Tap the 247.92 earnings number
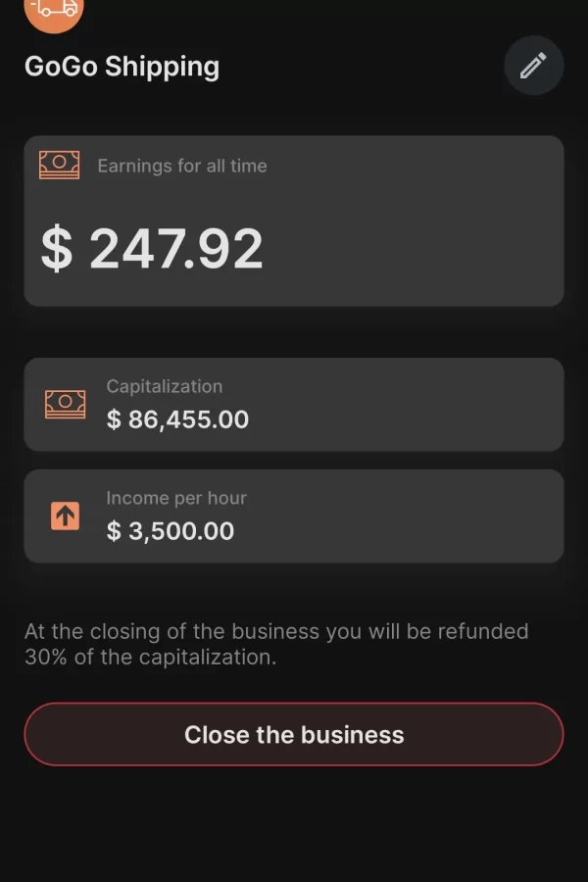 pyautogui.click(x=176, y=249)
